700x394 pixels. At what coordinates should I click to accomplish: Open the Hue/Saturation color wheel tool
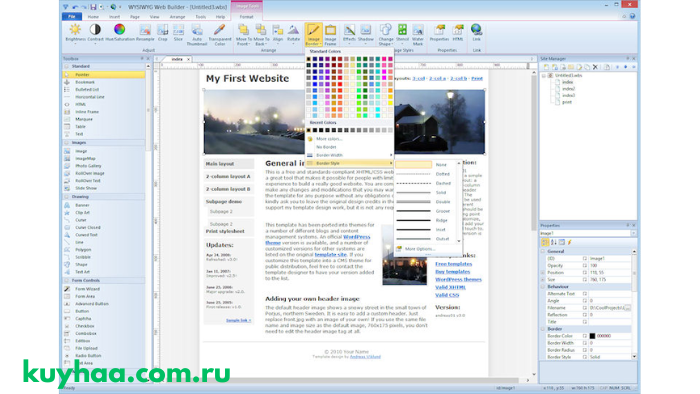click(x=120, y=33)
